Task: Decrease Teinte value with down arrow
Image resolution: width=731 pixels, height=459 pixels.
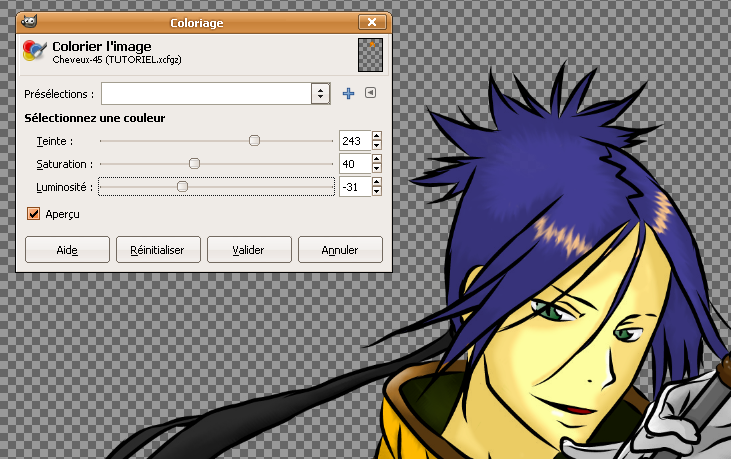Action: (377, 146)
